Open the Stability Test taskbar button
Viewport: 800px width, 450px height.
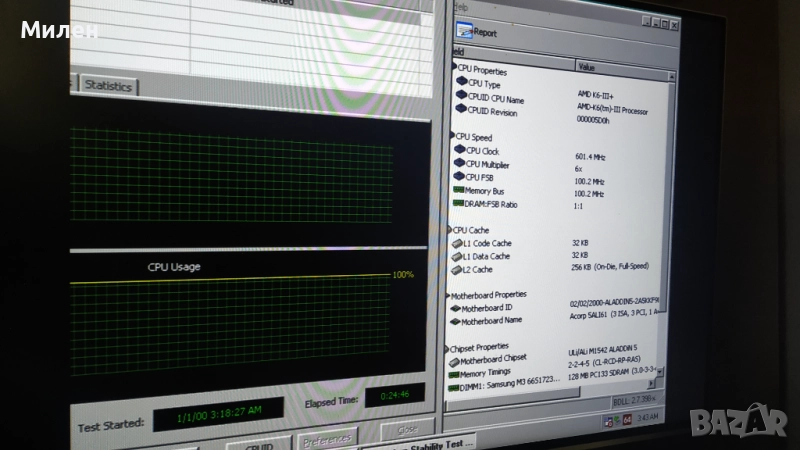430,439
